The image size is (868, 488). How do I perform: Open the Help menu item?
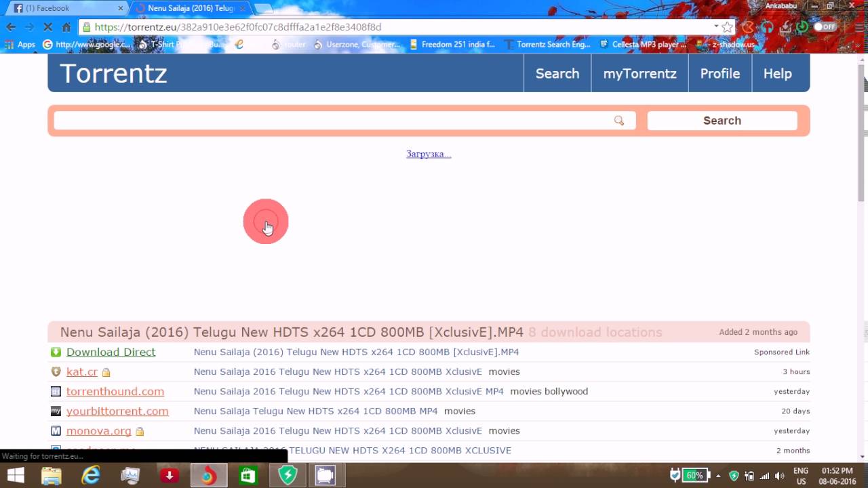[778, 73]
